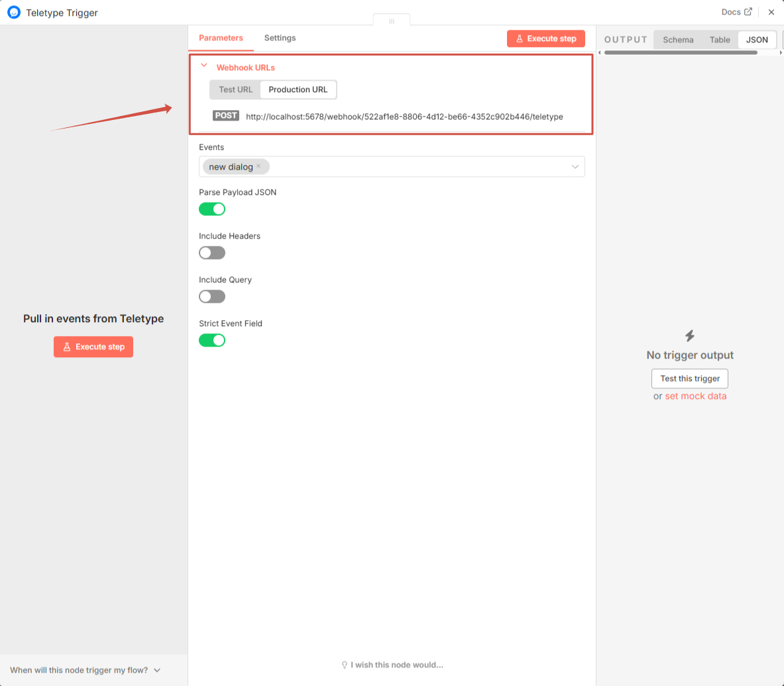Expand 'When will this node trigger my flow?'
The image size is (784, 686).
(x=86, y=670)
